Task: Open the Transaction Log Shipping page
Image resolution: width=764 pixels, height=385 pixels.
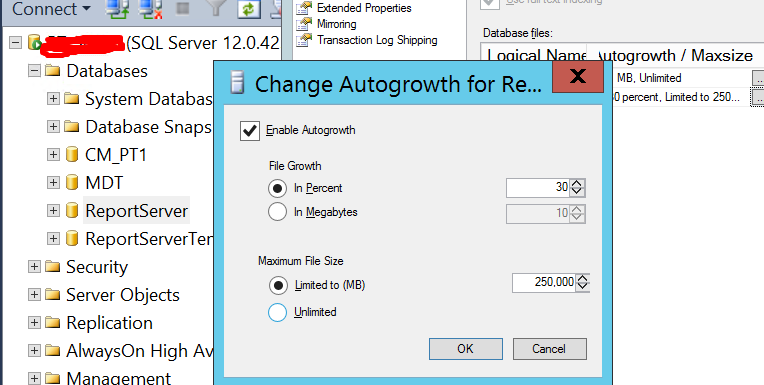Action: 377,40
